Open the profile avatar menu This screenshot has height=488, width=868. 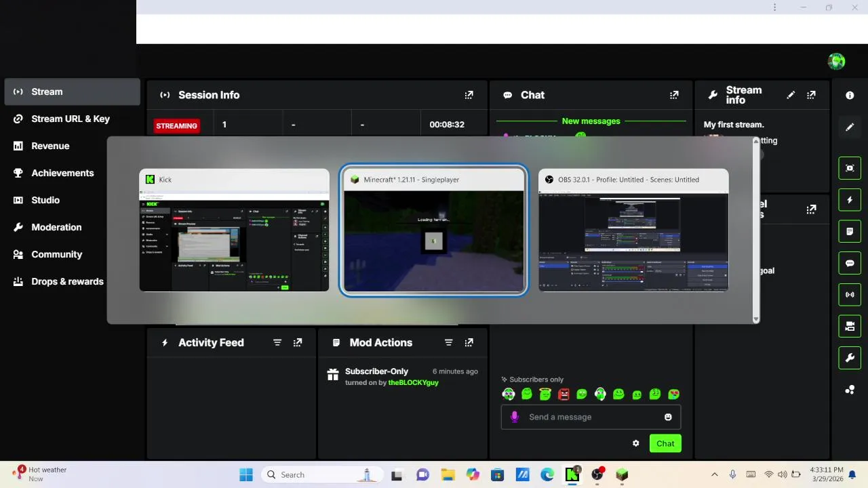tap(836, 62)
